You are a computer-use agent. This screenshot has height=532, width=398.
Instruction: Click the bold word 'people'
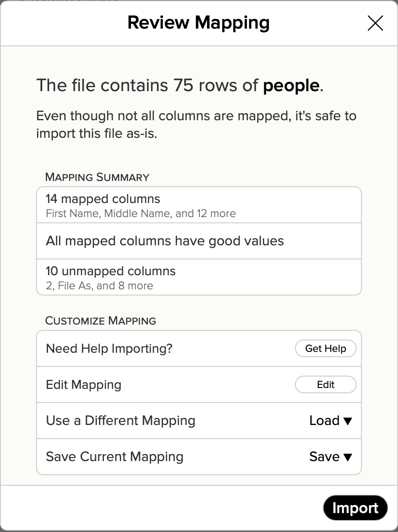pyautogui.click(x=291, y=85)
